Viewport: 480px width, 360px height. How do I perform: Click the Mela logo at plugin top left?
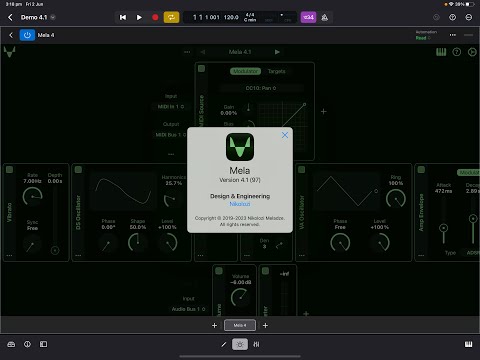pyautogui.click(x=9, y=52)
